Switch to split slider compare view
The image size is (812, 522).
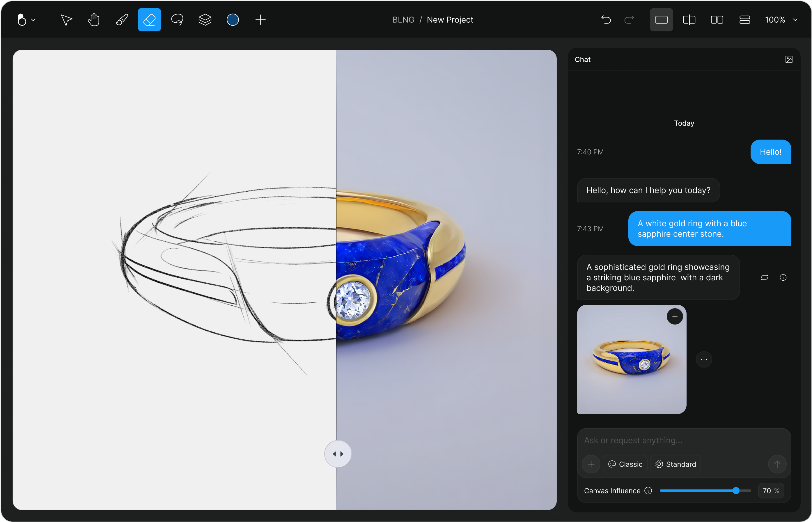(x=689, y=20)
